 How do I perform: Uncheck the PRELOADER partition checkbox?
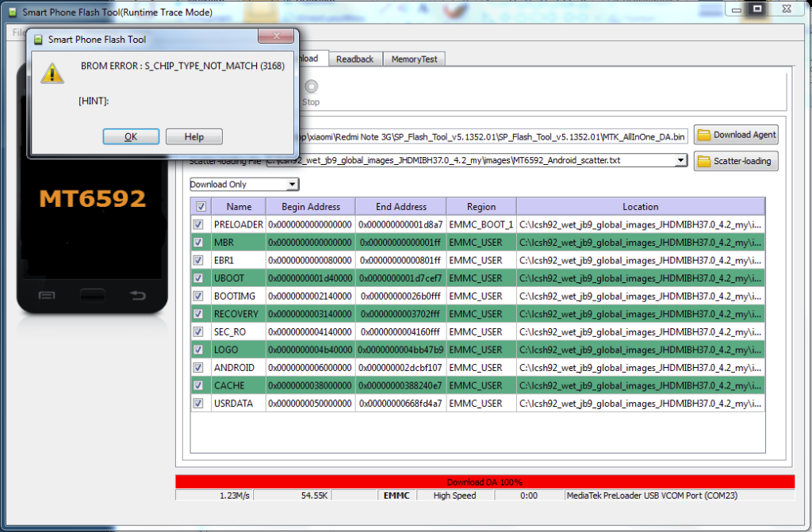pyautogui.click(x=198, y=224)
